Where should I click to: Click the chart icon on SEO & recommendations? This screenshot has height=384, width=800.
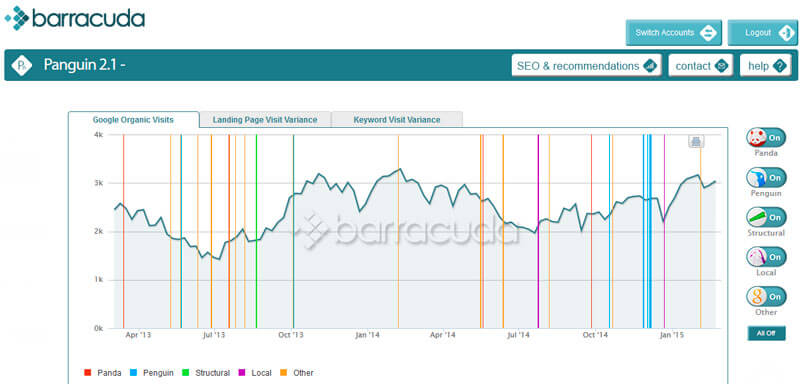649,66
